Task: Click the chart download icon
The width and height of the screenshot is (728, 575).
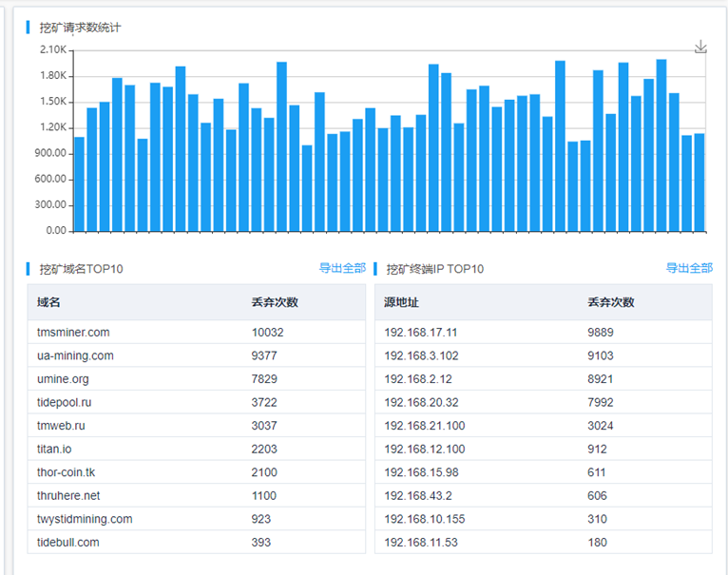Action: pyautogui.click(x=700, y=47)
